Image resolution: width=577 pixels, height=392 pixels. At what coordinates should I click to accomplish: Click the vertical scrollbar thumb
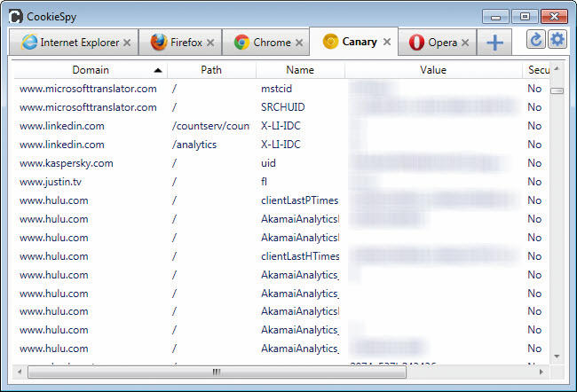pyautogui.click(x=557, y=90)
